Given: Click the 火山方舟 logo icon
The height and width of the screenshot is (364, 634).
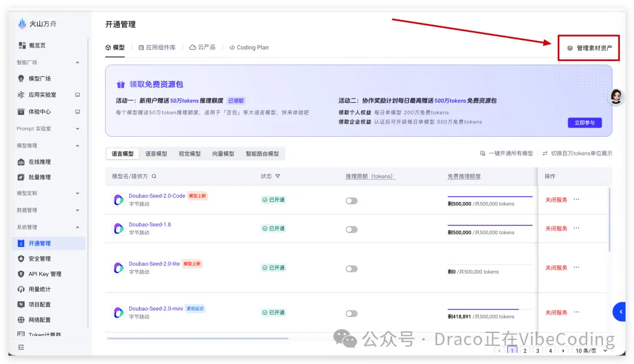Looking at the screenshot, I should (x=22, y=24).
